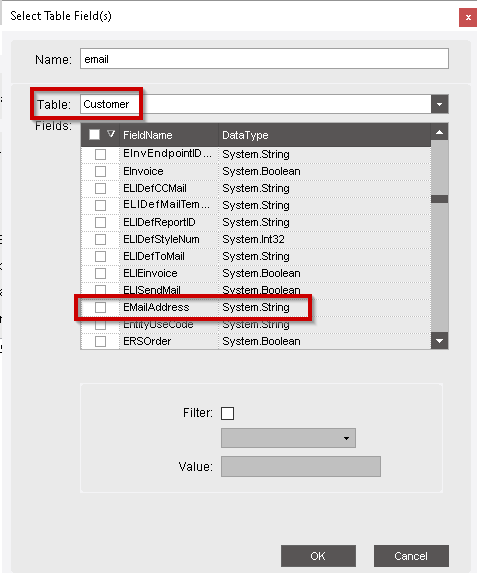Click scroll down arrow of fields list
477x573 pixels.
[x=439, y=341]
